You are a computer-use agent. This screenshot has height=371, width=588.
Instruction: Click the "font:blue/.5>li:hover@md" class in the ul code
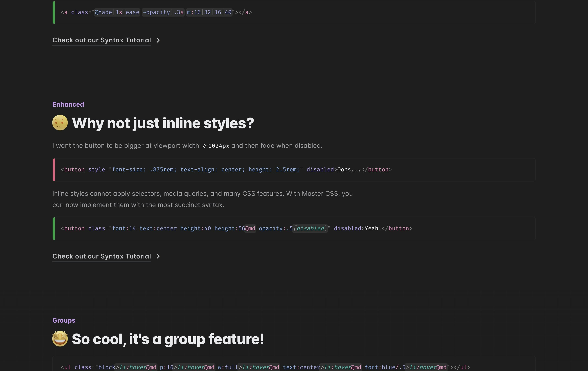click(406, 367)
